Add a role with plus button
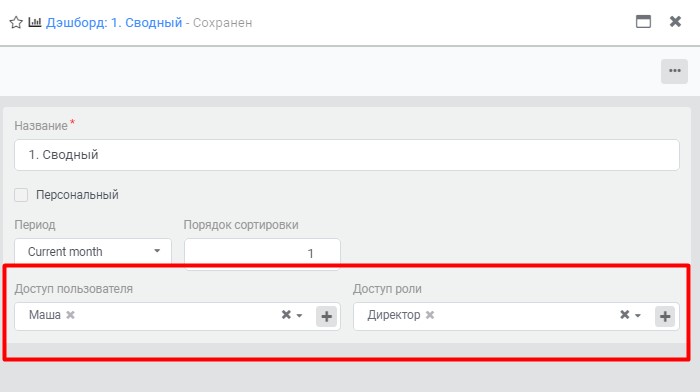Screen dimensions: 700x392 pos(665,317)
